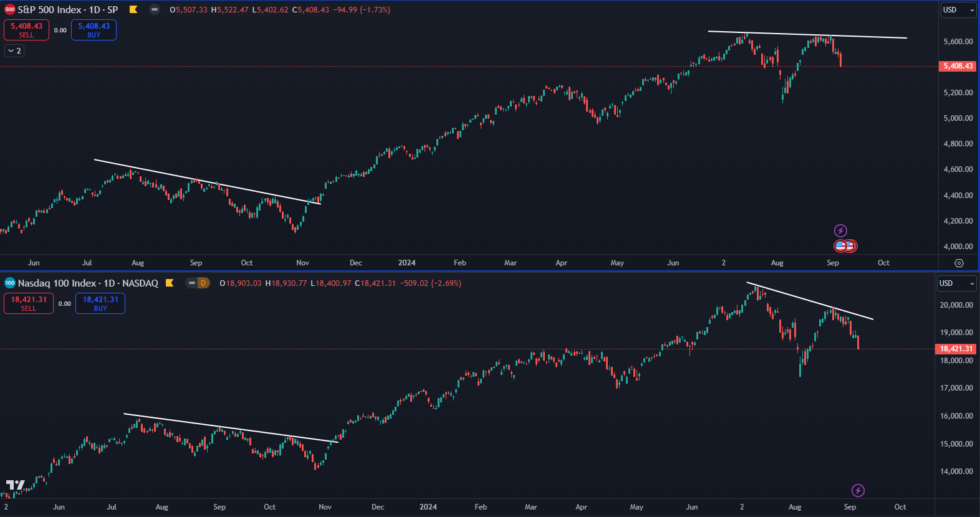Click the Dec label on S&P time axis
Image resolution: width=980 pixels, height=517 pixels.
[x=356, y=263]
